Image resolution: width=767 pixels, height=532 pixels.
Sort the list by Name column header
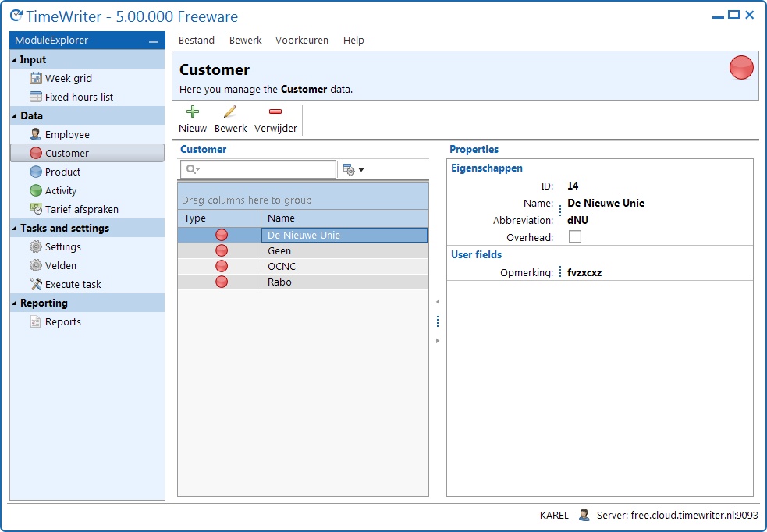pos(343,218)
